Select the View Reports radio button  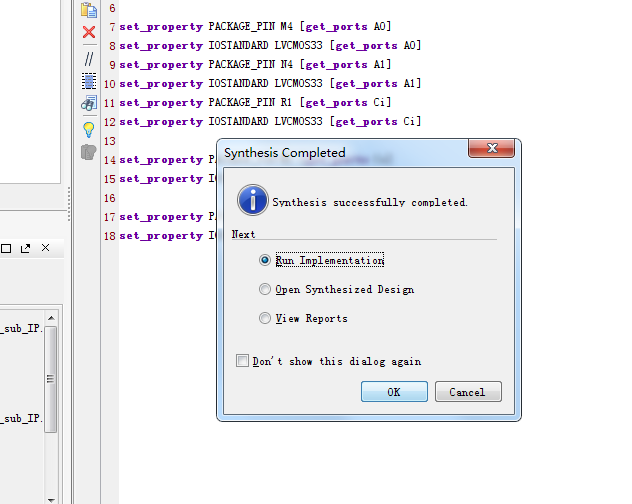point(265,318)
